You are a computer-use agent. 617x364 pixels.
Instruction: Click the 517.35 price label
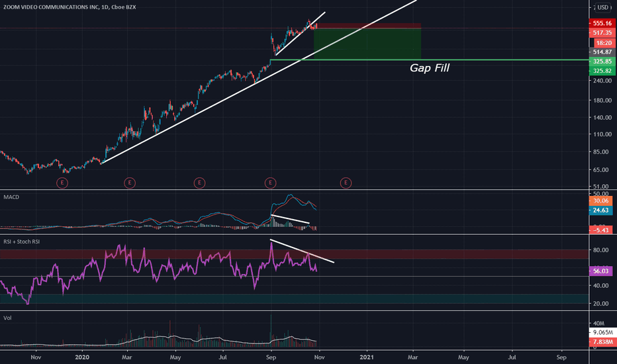pos(602,32)
